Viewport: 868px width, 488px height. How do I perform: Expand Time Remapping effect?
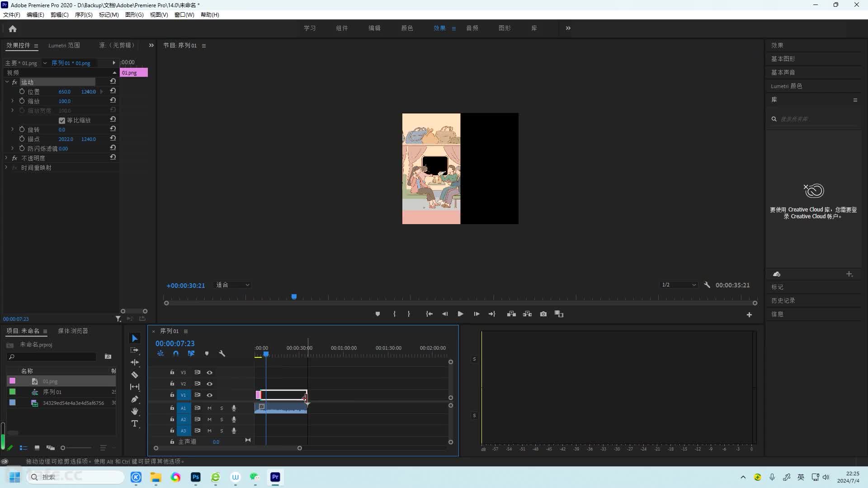(6, 167)
